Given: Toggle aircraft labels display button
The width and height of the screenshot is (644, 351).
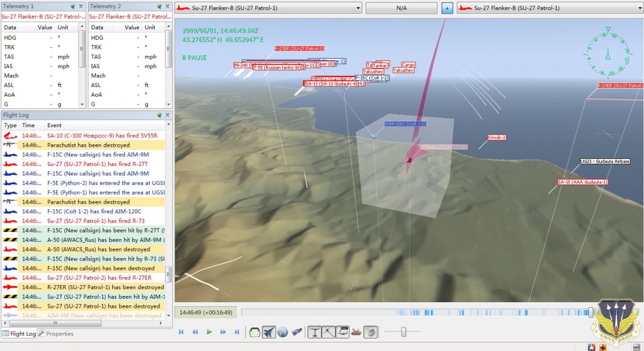Looking at the screenshot, I should [343, 332].
